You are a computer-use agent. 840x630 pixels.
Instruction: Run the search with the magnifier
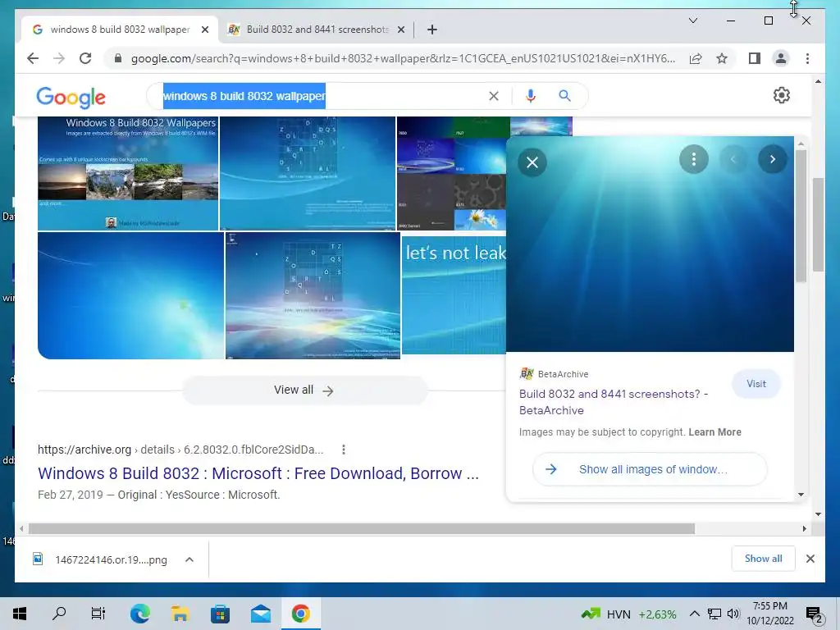coord(564,96)
